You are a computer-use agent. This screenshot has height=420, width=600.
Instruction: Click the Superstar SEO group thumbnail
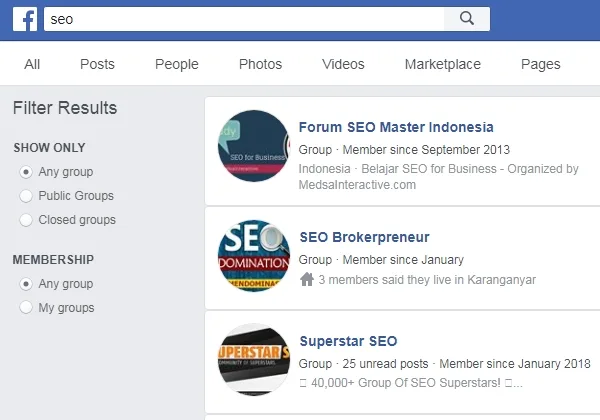click(254, 360)
